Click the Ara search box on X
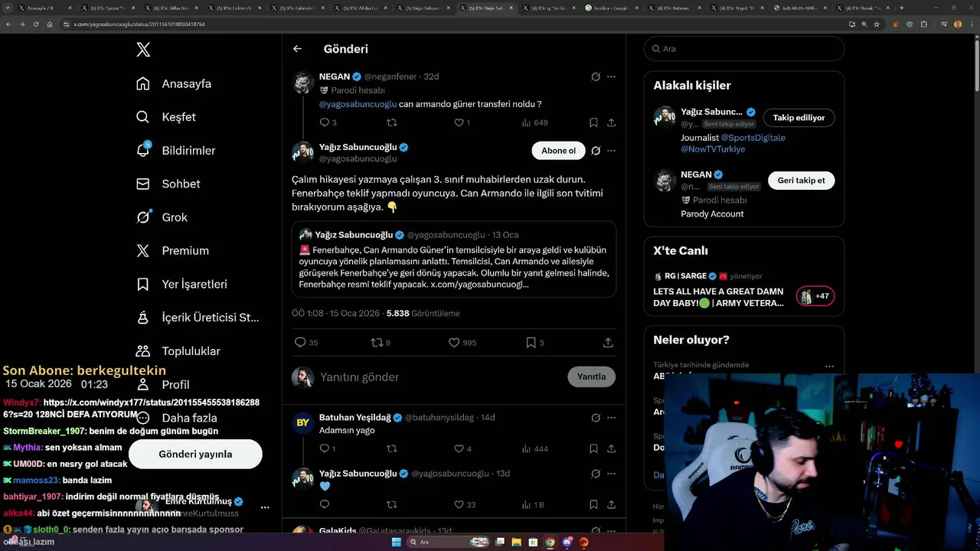The width and height of the screenshot is (980, 551). (x=744, y=49)
